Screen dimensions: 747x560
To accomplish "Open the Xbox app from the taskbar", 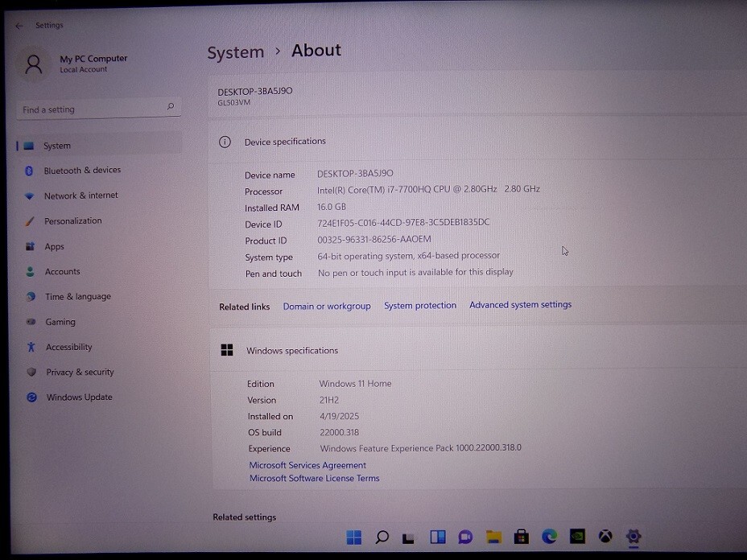I will pos(605,537).
